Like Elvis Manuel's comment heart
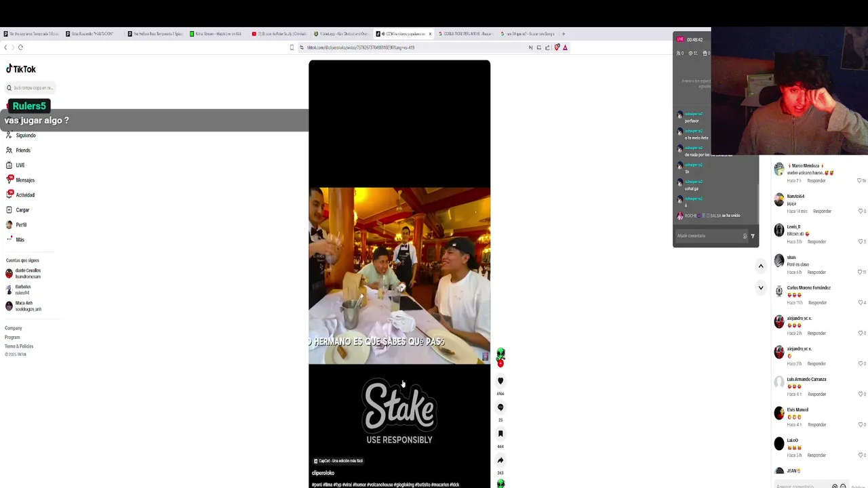This screenshot has height=488, width=868. [x=860, y=425]
